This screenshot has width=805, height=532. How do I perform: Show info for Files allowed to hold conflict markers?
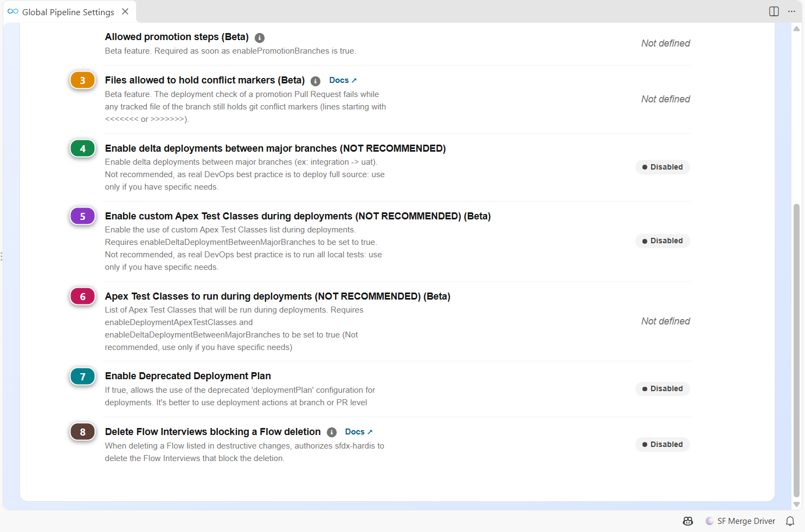(315, 81)
